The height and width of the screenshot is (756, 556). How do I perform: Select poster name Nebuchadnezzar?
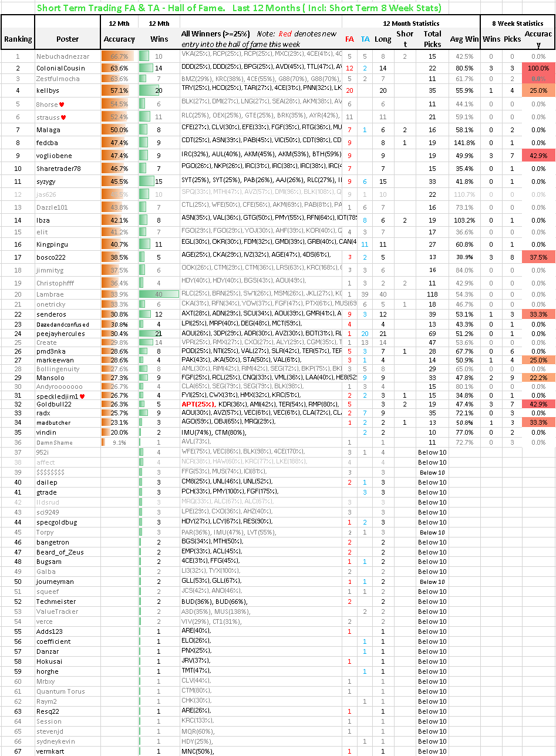63,56
